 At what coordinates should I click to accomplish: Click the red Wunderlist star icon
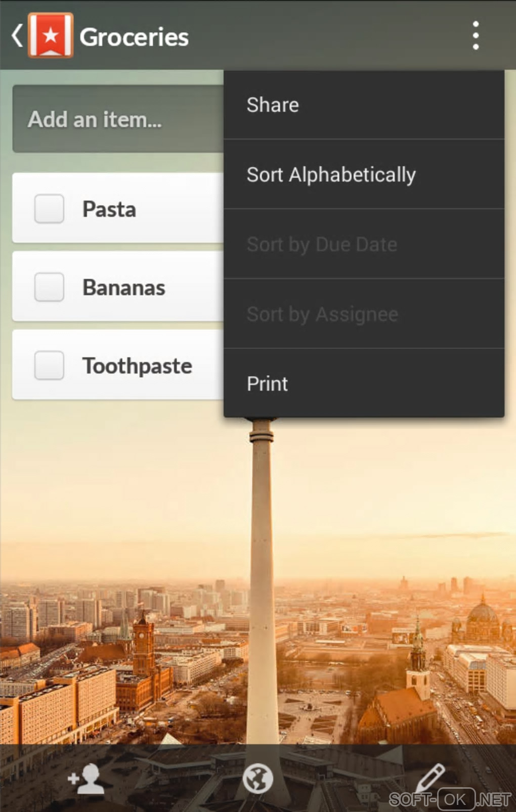pos(51,36)
